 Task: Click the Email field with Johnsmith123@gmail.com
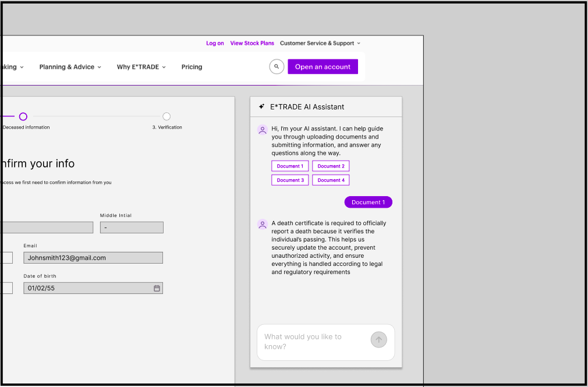tap(93, 258)
